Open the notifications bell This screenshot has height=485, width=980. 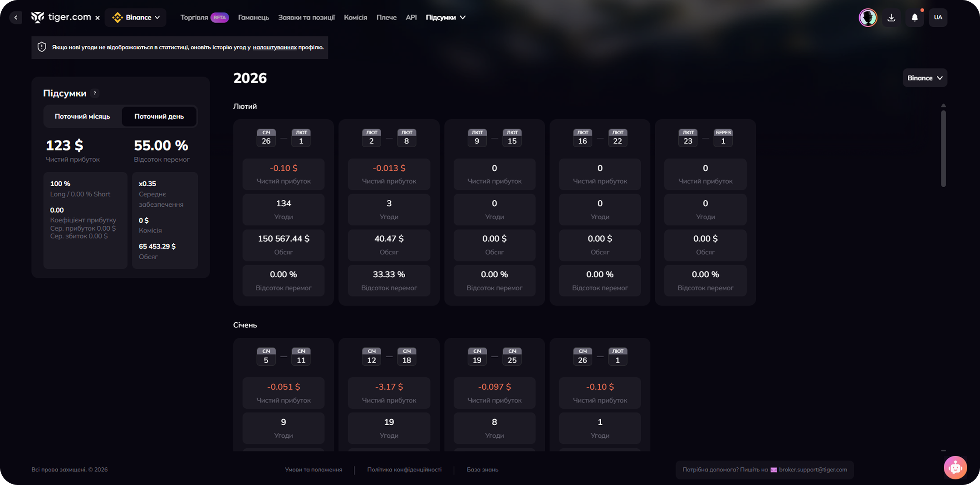915,18
